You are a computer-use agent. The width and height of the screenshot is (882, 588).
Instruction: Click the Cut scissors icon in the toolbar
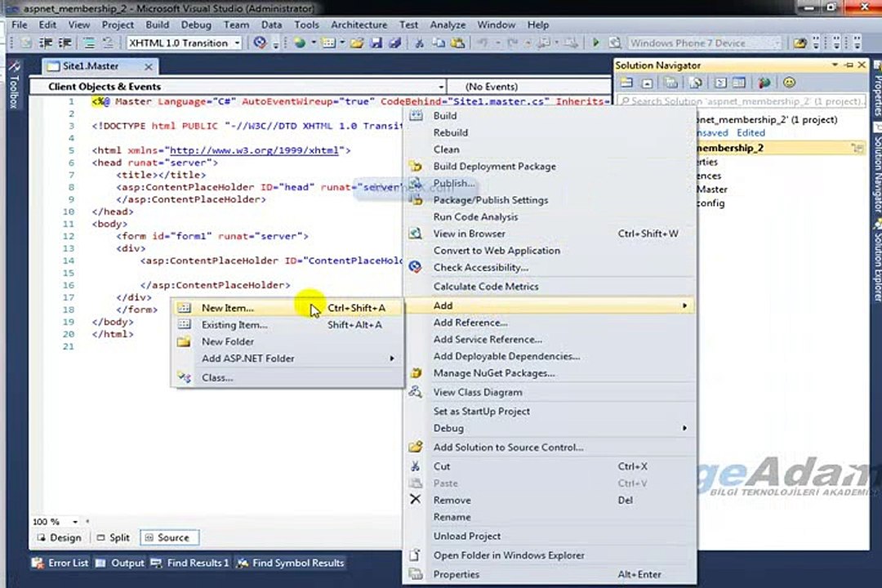(419, 42)
